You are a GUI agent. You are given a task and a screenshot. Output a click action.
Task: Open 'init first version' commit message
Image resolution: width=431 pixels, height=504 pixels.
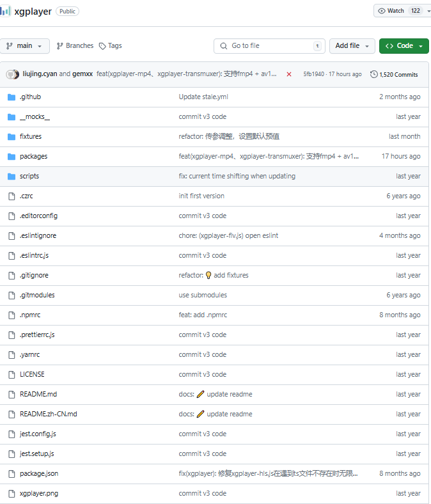tap(201, 196)
